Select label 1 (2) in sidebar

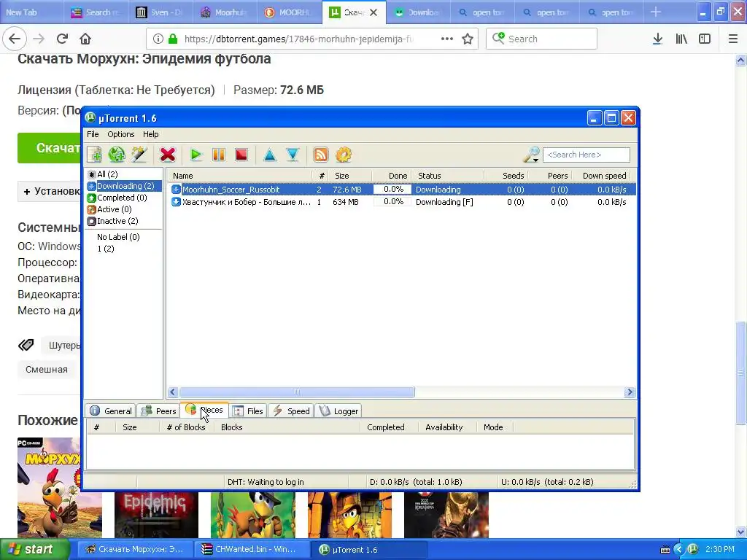click(106, 249)
